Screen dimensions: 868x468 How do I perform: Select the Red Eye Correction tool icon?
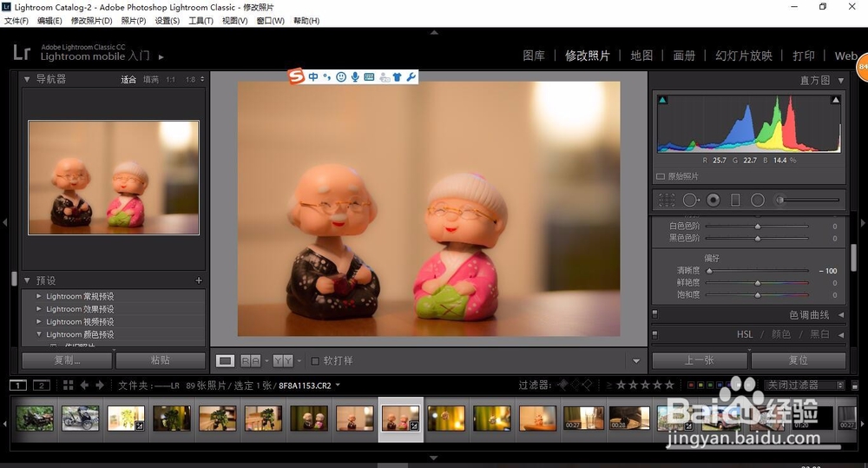(713, 200)
